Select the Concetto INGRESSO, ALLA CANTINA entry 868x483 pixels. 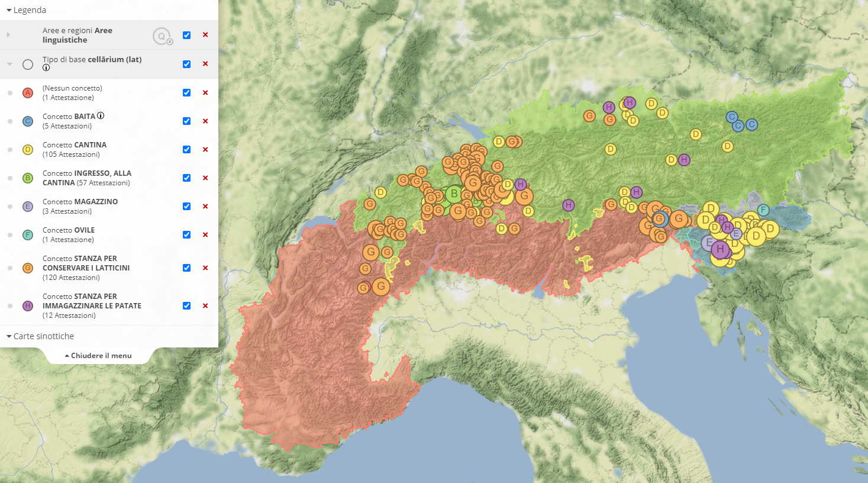[x=86, y=178]
